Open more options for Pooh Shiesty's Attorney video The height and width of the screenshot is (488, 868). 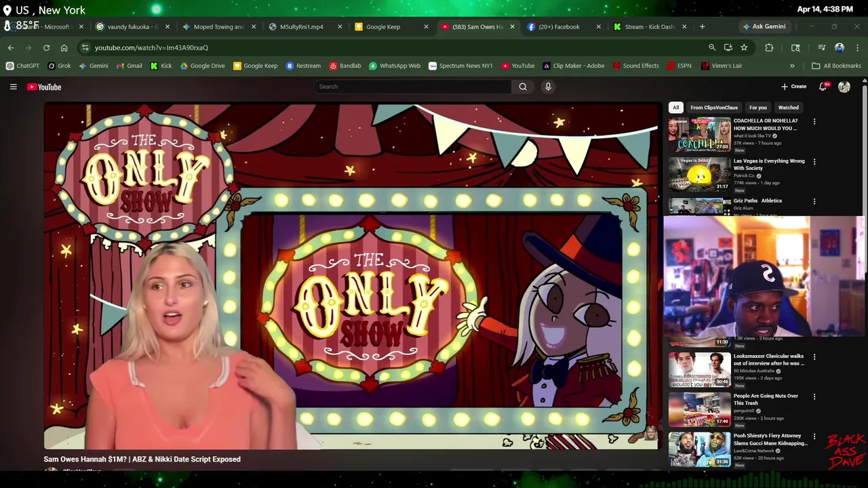pyautogui.click(x=814, y=436)
